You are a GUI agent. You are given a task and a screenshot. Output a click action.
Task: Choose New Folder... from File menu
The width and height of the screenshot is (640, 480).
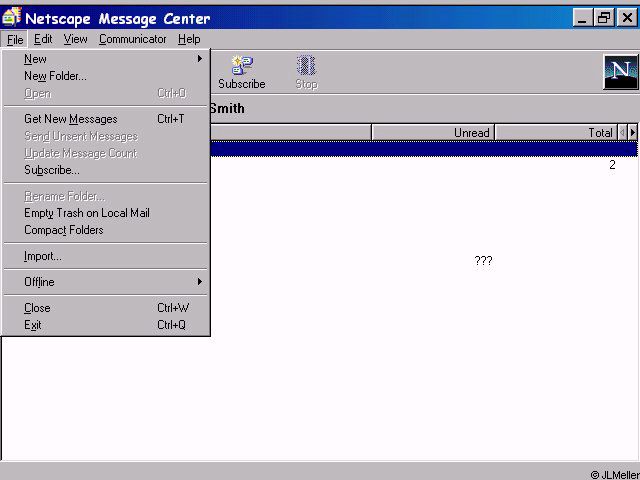click(106, 76)
